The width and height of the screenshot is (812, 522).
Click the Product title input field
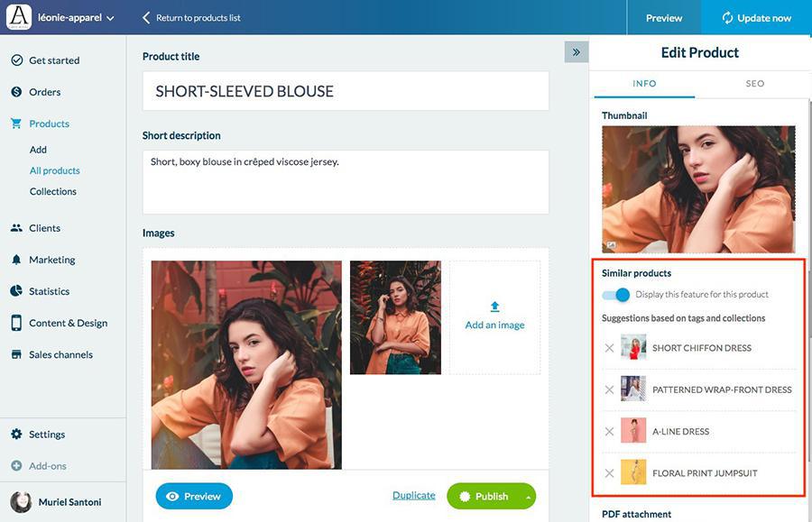(x=346, y=91)
